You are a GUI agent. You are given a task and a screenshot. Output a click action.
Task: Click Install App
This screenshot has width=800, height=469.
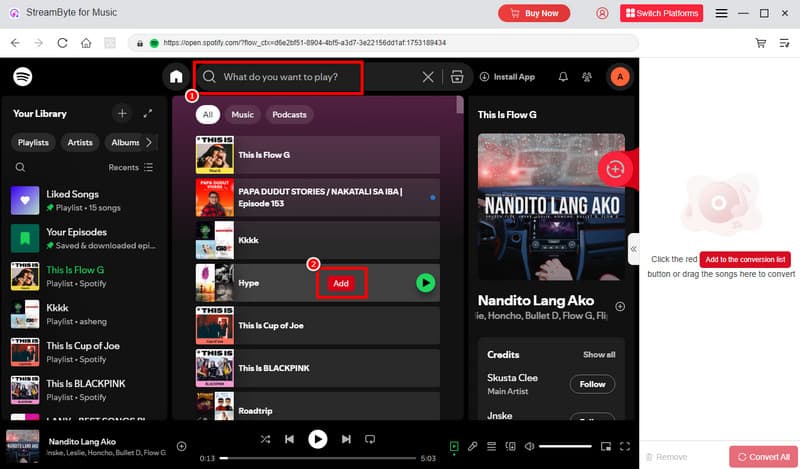(x=507, y=77)
